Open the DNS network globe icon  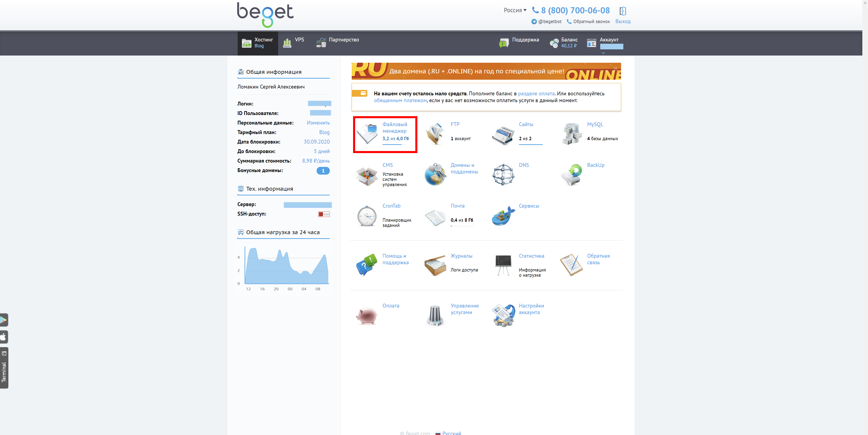[x=503, y=174]
